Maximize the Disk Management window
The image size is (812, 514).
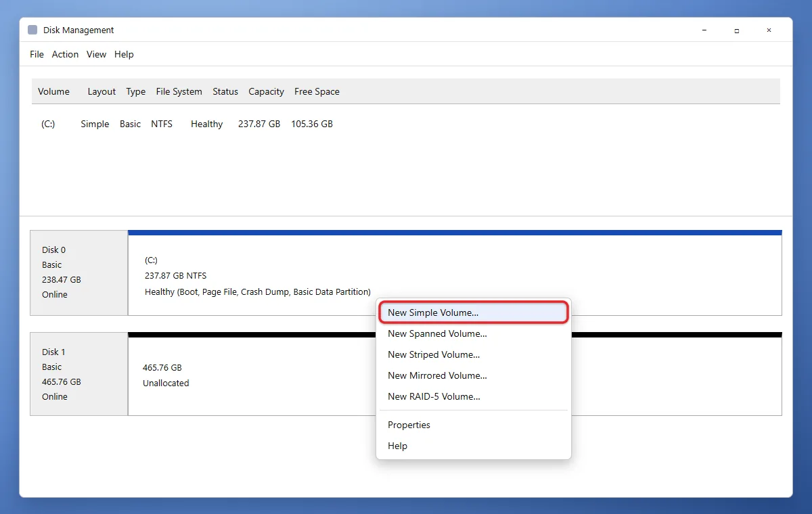pos(736,30)
